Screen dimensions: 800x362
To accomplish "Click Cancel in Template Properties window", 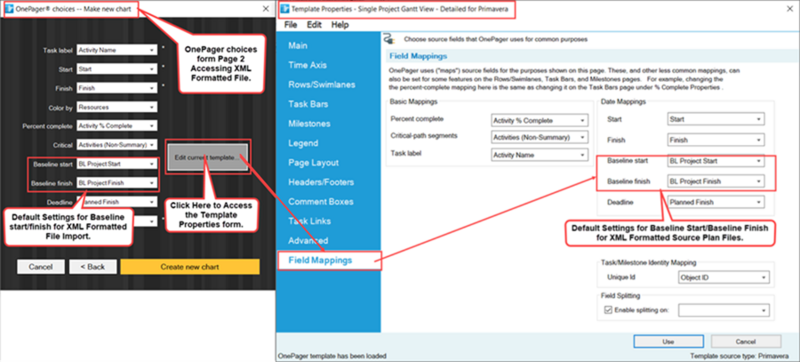I will (746, 342).
